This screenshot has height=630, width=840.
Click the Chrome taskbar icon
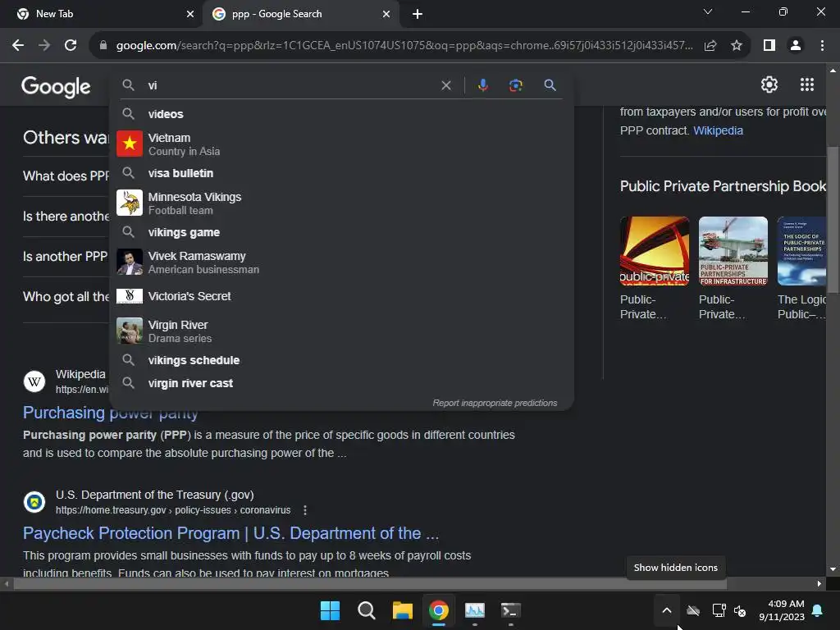pyautogui.click(x=438, y=610)
